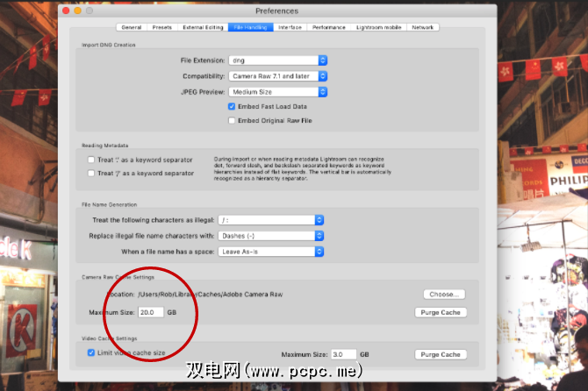Click the Camera Raw cache location path

coord(211,295)
